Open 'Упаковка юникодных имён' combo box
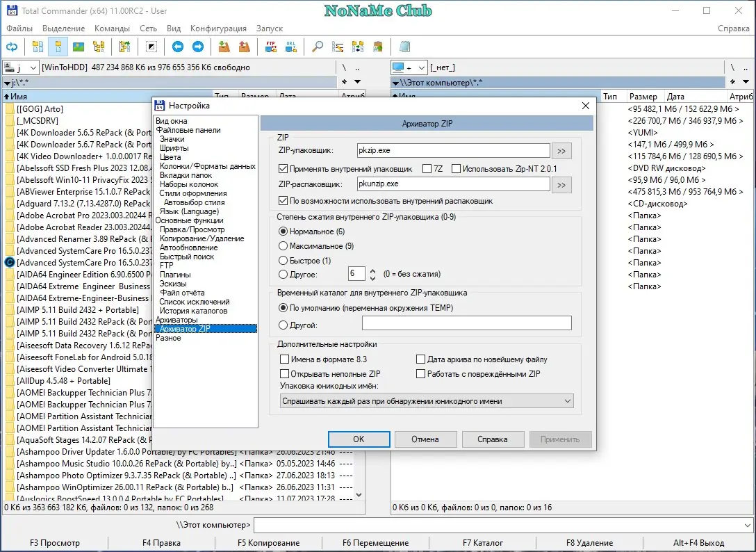756x552 pixels. 427,401
